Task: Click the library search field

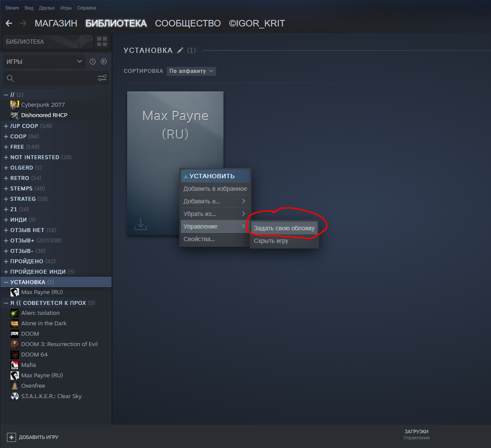Action: tap(55, 78)
